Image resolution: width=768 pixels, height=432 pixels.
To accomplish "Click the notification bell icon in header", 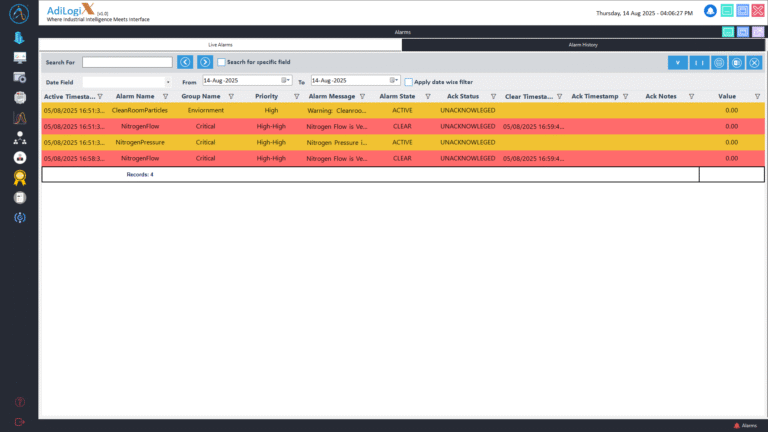I will tap(711, 11).
